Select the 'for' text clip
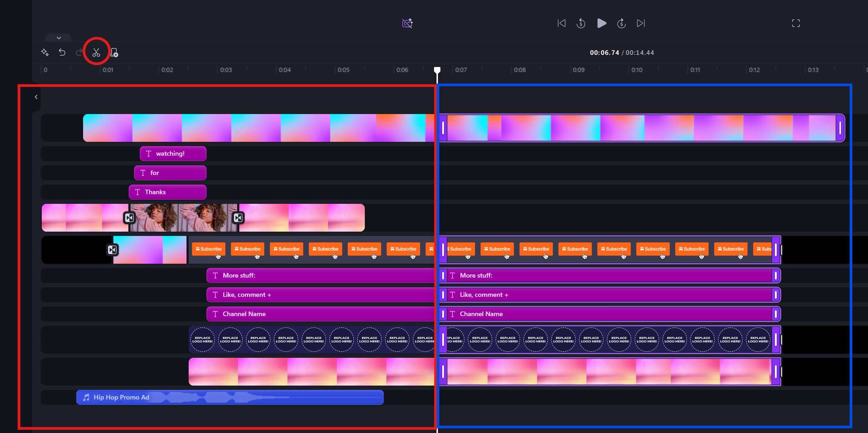The width and height of the screenshot is (868, 433). pos(170,173)
